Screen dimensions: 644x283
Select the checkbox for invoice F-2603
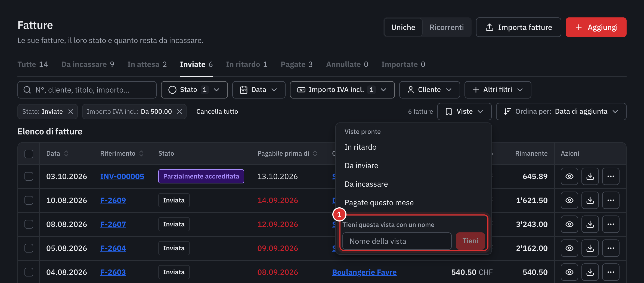pos(29,272)
